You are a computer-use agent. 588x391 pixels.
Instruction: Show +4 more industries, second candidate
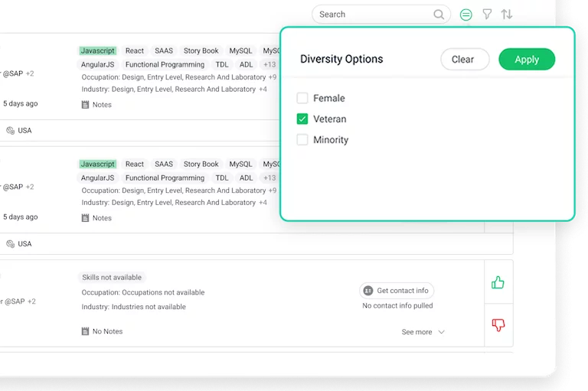coord(263,203)
